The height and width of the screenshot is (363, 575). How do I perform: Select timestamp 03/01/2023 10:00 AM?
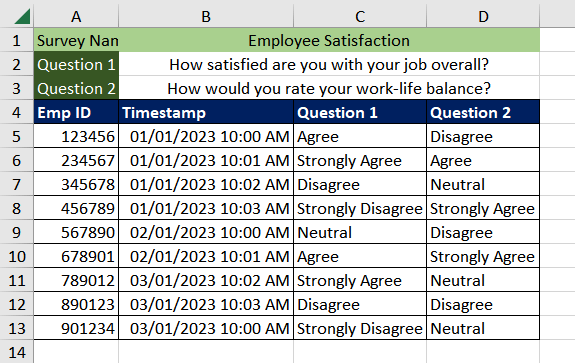tap(206, 328)
